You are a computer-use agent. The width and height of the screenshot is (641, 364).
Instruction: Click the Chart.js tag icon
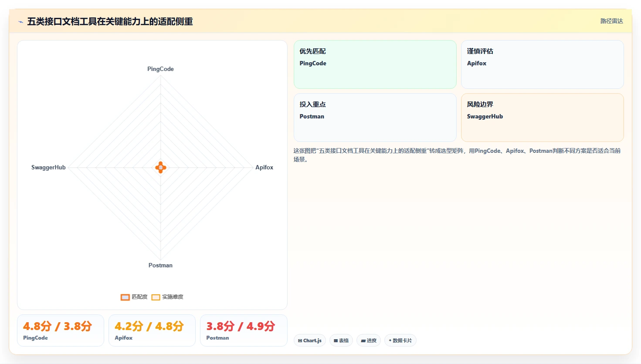pyautogui.click(x=300, y=340)
